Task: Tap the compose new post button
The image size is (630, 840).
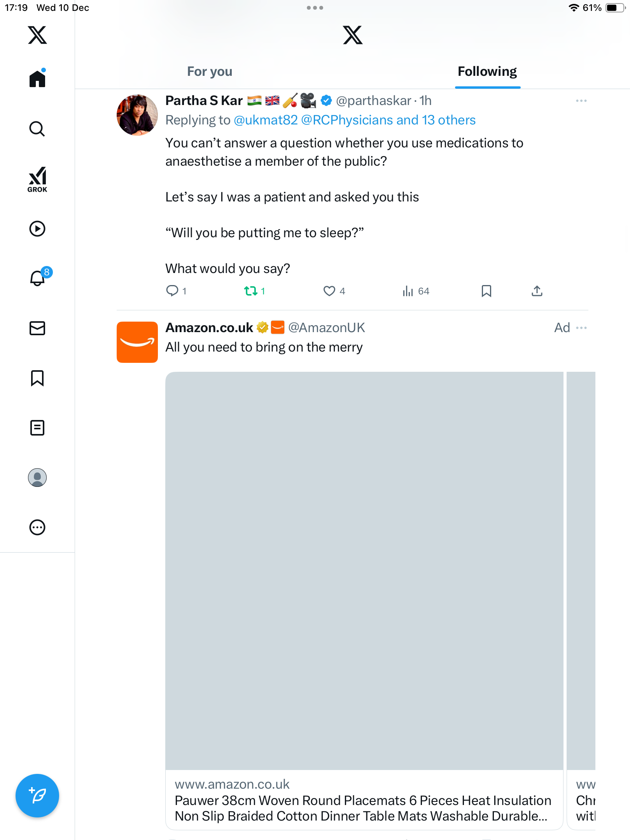Action: 37,796
